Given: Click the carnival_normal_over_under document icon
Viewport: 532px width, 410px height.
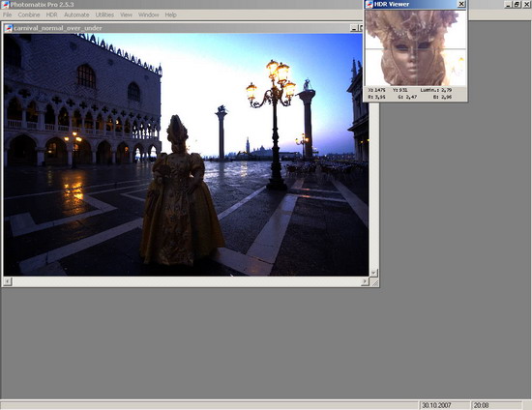Looking at the screenshot, I should pyautogui.click(x=9, y=28).
